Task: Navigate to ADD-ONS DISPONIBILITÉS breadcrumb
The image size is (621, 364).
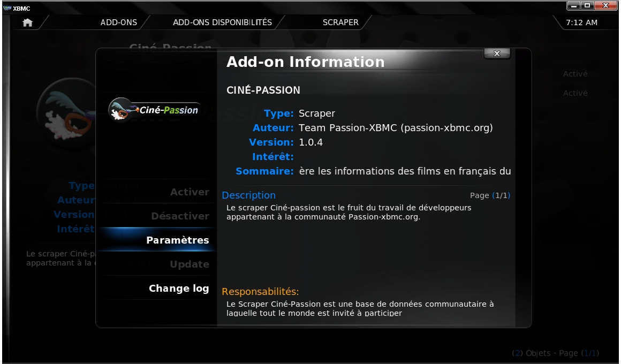Action: [x=222, y=22]
